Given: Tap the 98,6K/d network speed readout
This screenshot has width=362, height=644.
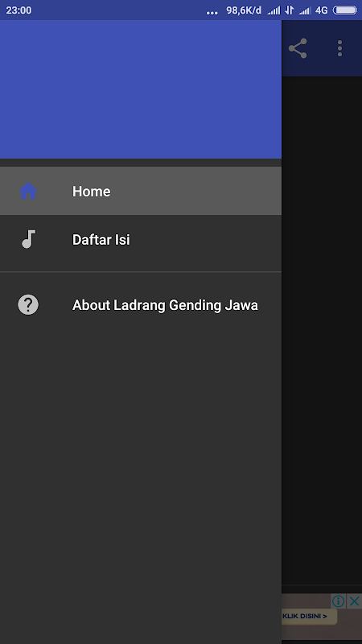Looking at the screenshot, I should [244, 10].
